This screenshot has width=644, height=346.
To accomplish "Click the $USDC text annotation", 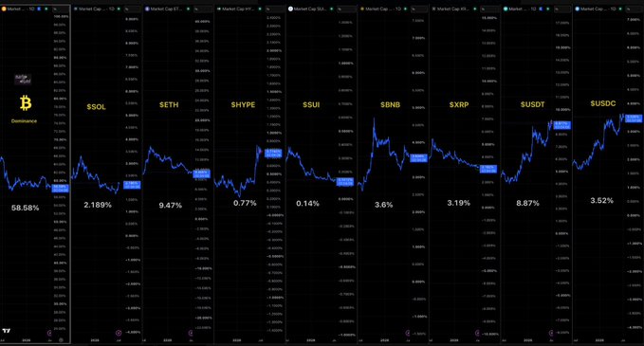I will coord(603,103).
